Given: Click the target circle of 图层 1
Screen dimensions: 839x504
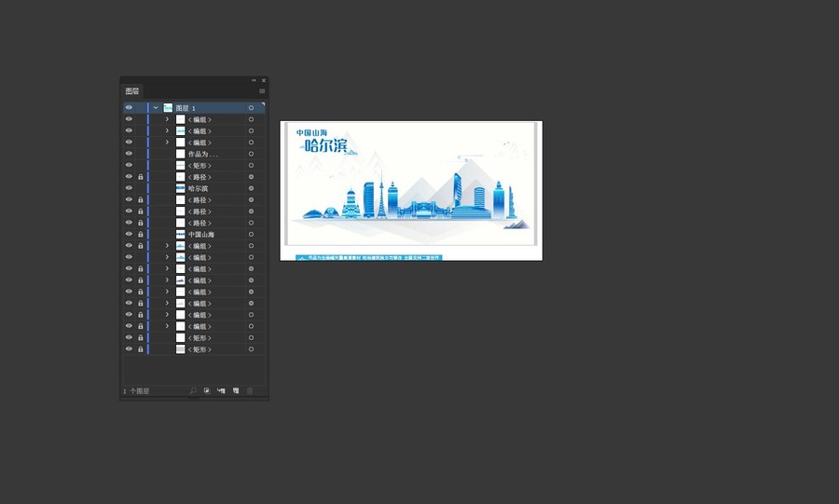Looking at the screenshot, I should (x=251, y=108).
